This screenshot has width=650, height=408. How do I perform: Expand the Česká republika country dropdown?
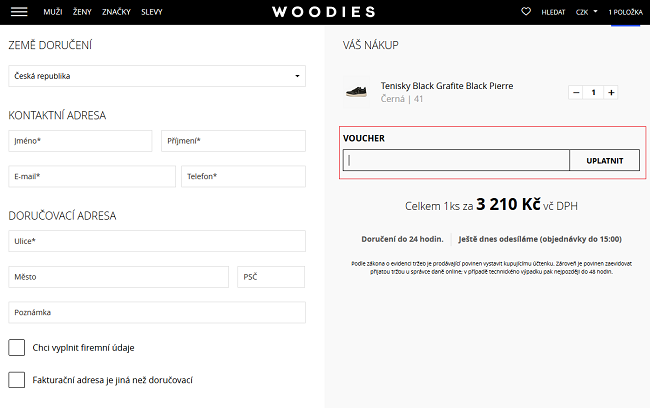point(156,76)
